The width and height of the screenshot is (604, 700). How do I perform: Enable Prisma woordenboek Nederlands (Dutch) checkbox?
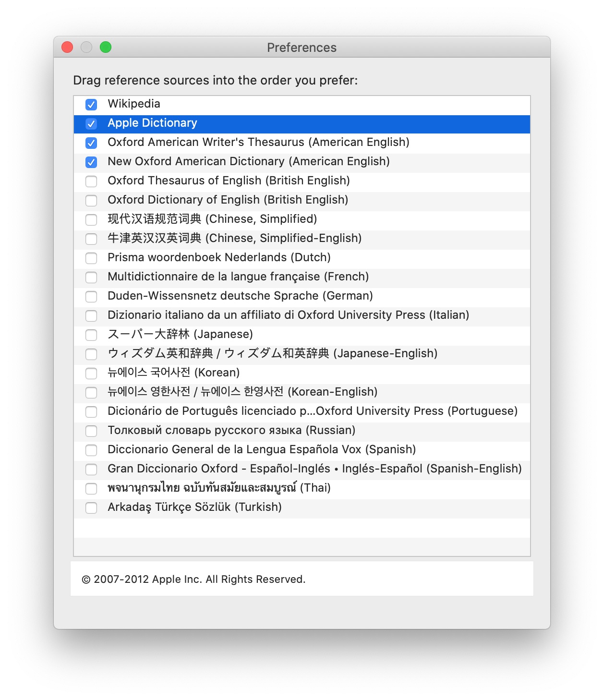(x=91, y=258)
